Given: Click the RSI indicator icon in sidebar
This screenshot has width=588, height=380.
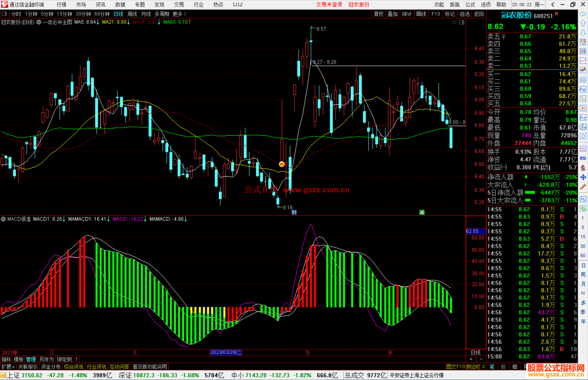Looking at the screenshot, I should [583, 158].
